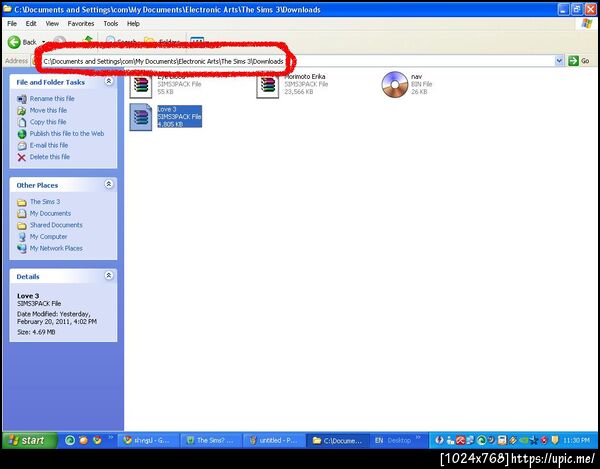This screenshot has height=469, width=600.
Task: Click the Desktop toolbar label
Action: [x=399, y=440]
